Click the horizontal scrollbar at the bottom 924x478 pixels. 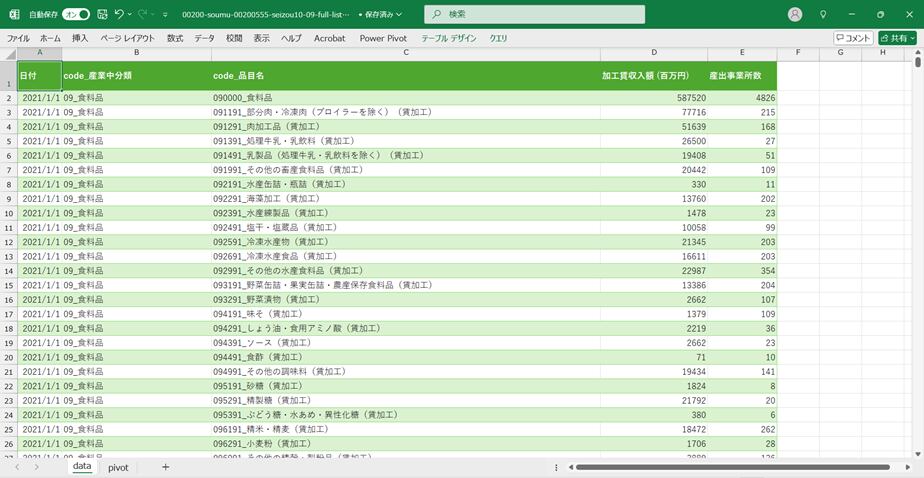(x=700, y=467)
